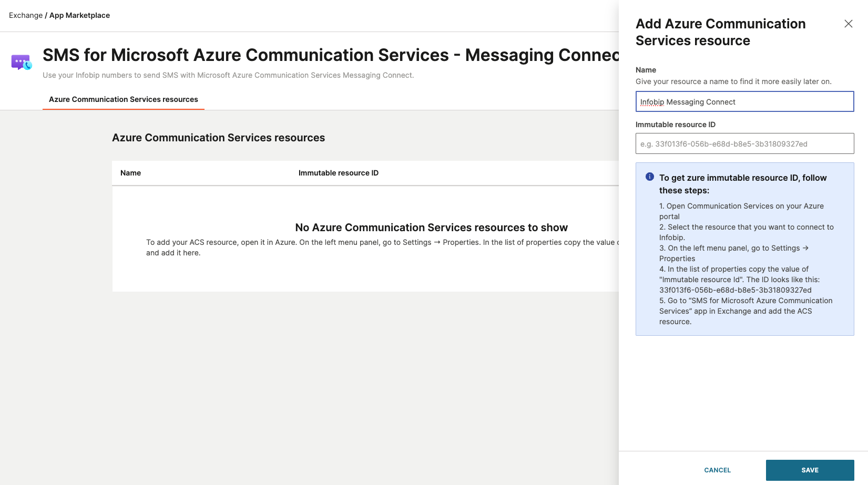Click 'Azure Communication Services resources' section heading

[218, 138]
